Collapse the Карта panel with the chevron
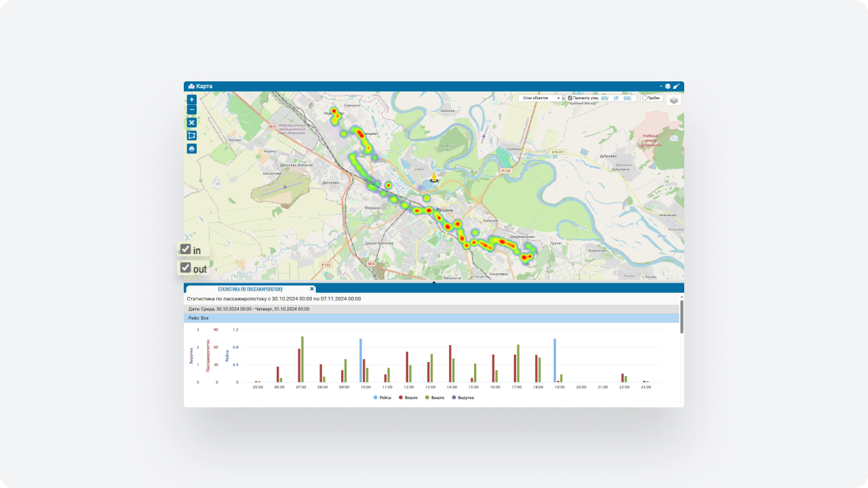The image size is (868, 488). pos(660,86)
